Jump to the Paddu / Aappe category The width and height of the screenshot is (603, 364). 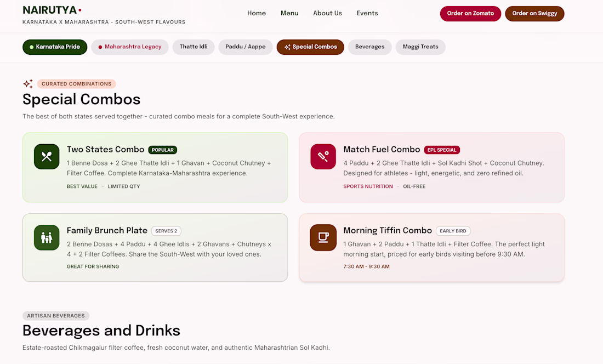tap(246, 47)
